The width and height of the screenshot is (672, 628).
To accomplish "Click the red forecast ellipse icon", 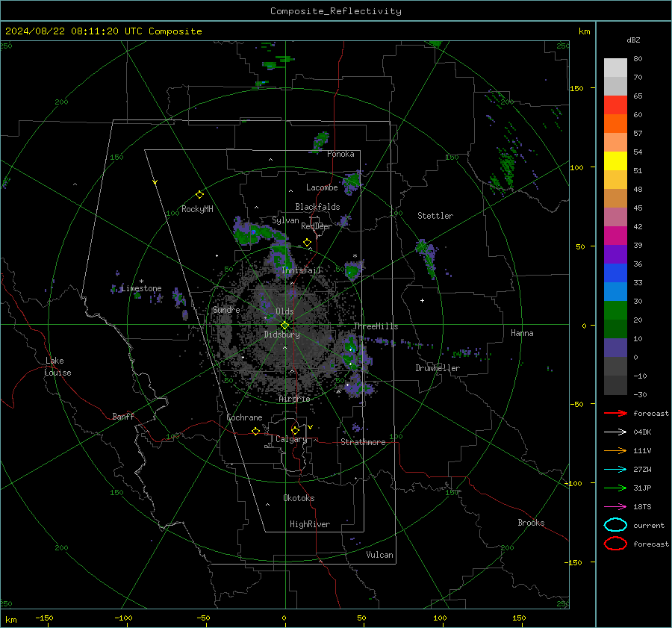I will coord(615,544).
